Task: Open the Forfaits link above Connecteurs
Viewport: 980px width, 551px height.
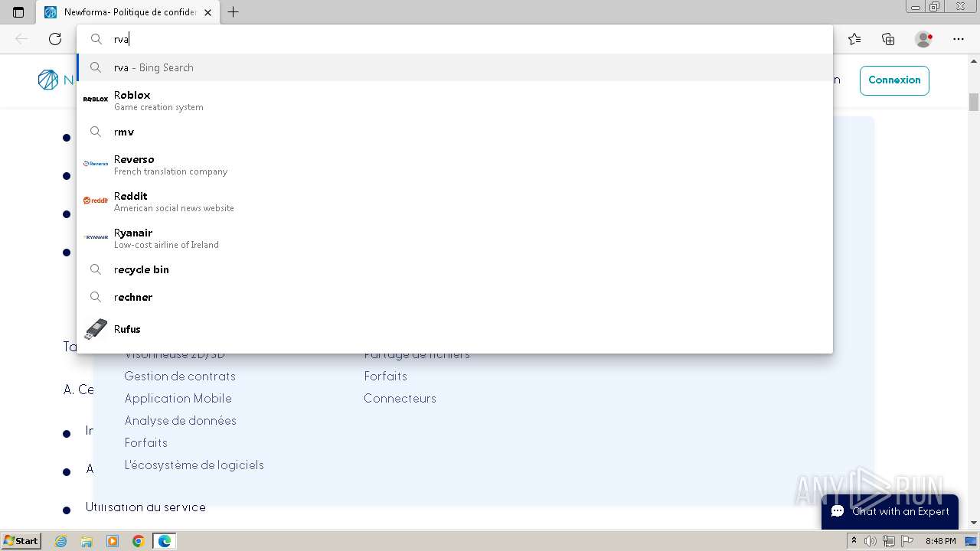Action: [x=385, y=377]
